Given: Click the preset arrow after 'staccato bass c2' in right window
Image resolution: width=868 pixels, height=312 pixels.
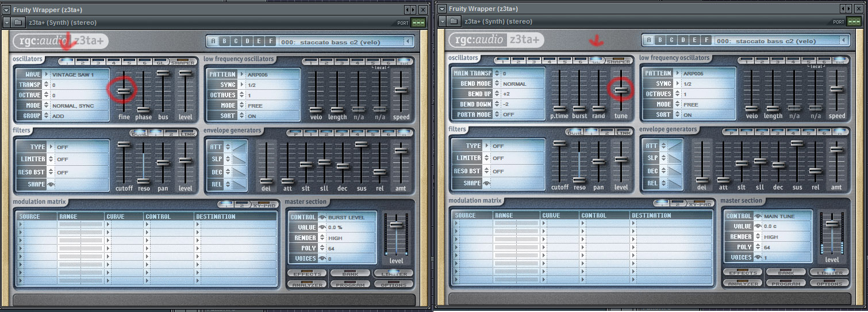Looking at the screenshot, I should pos(843,41).
